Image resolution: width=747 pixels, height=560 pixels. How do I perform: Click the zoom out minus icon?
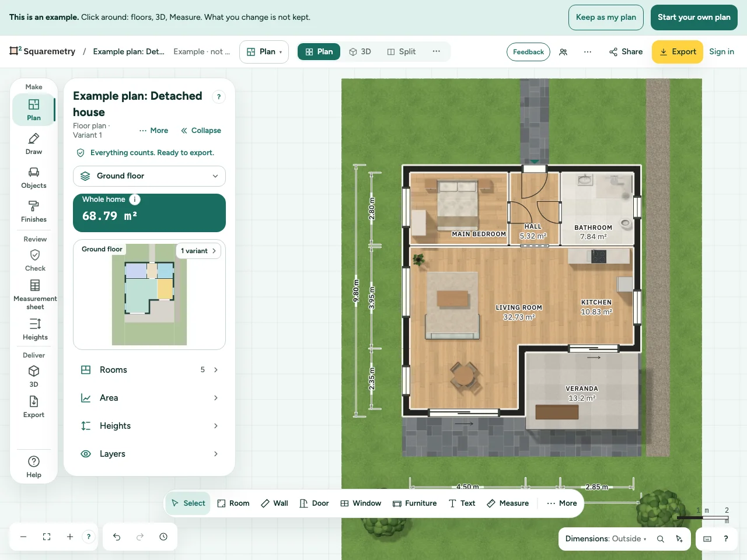coord(23,537)
